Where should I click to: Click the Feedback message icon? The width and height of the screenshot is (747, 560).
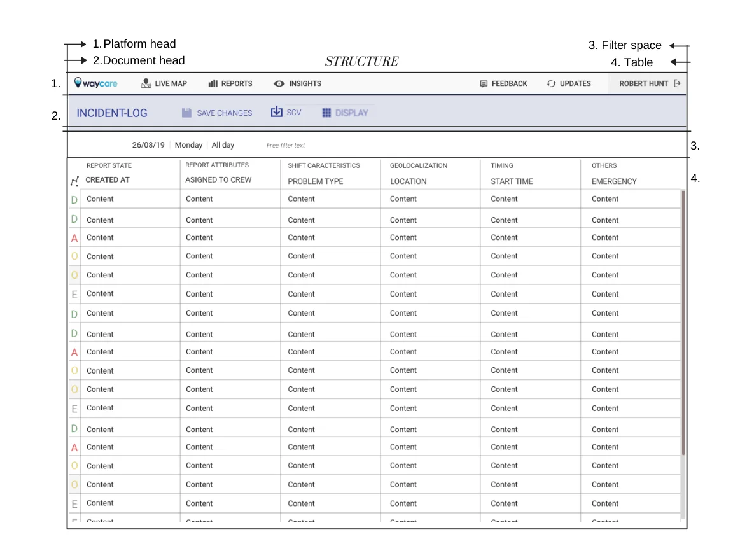484,84
